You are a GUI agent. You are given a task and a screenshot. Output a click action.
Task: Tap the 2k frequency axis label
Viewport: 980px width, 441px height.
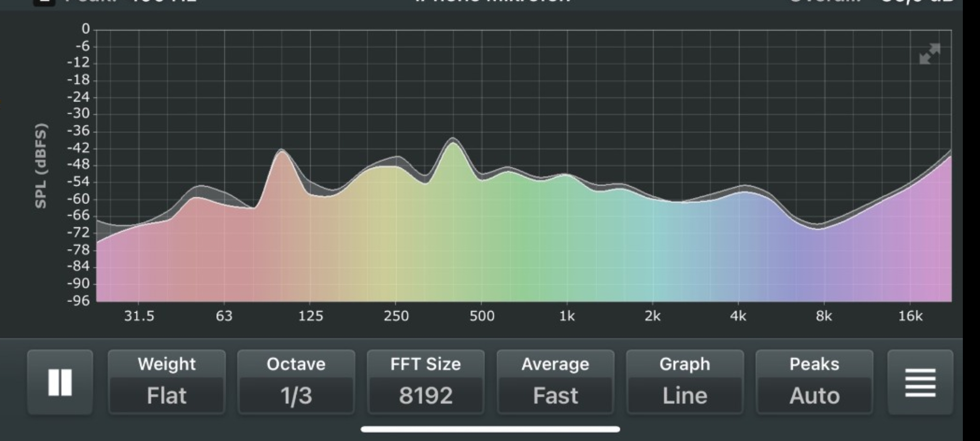pos(653,316)
